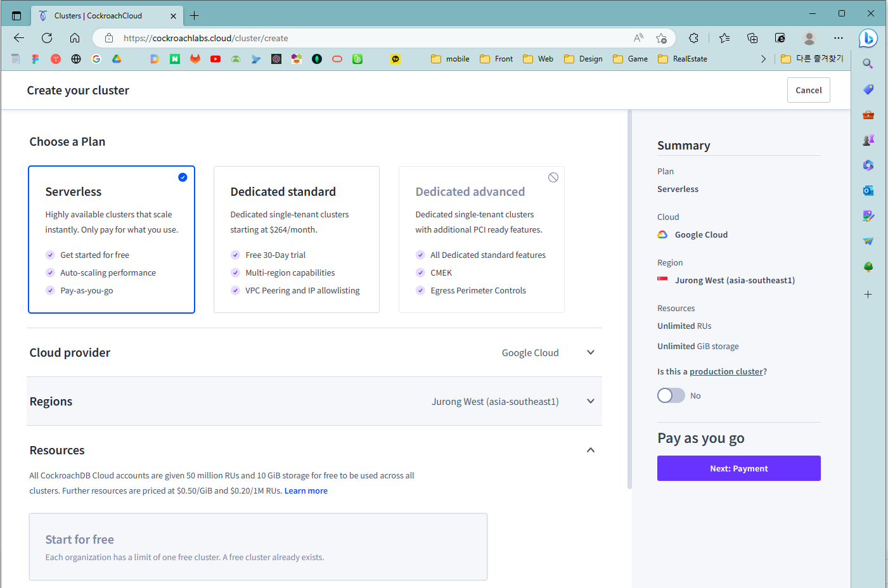Open the MongoDB leaf bookmark icon

click(x=317, y=59)
